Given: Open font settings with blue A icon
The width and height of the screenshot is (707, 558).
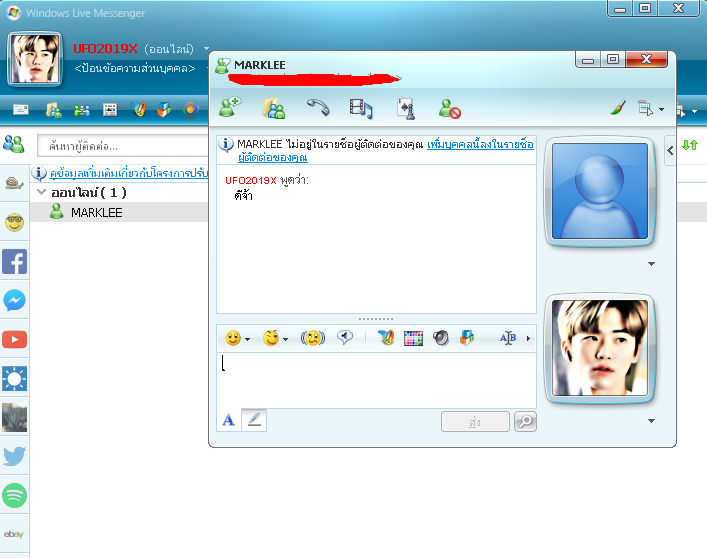Looking at the screenshot, I should [229, 420].
